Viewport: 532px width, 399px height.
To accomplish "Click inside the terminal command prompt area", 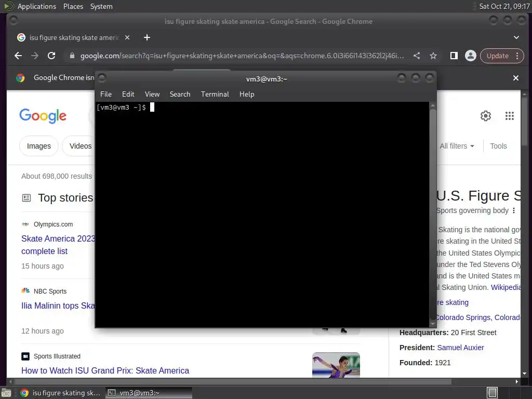I will pyautogui.click(x=262, y=215).
